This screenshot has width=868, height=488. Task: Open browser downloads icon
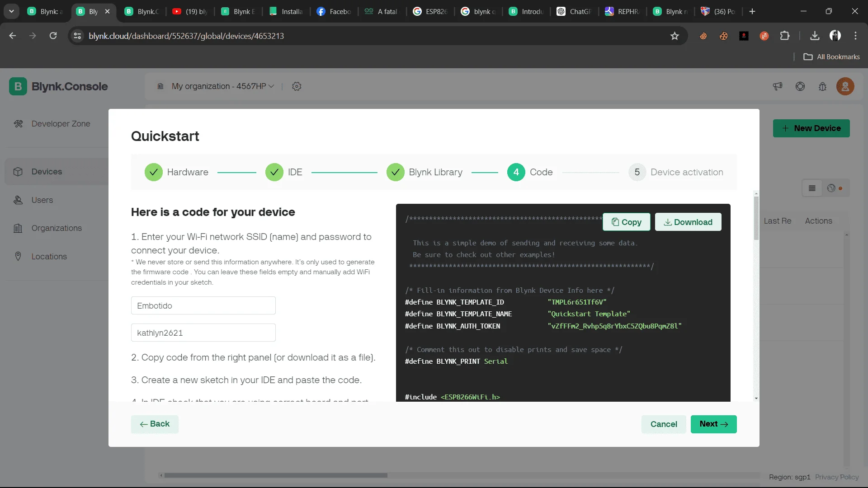[815, 36]
